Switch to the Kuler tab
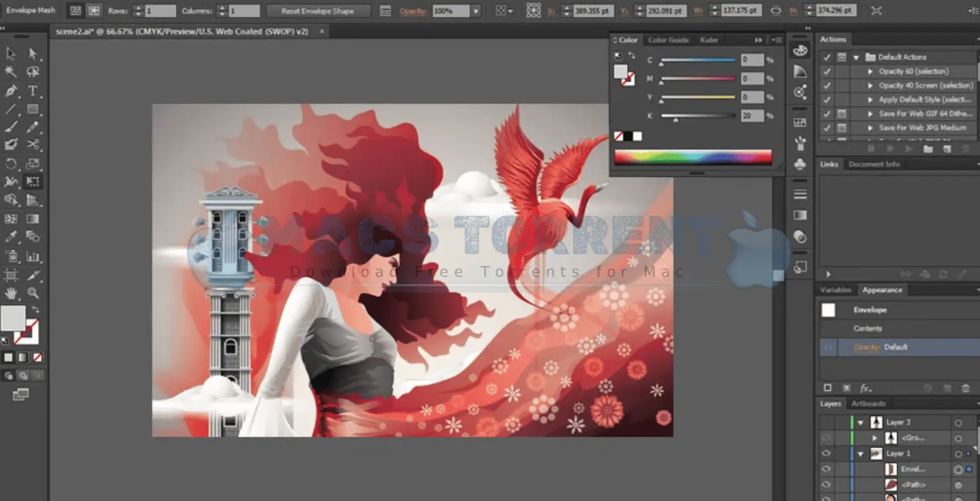The height and width of the screenshot is (501, 980). (x=709, y=40)
